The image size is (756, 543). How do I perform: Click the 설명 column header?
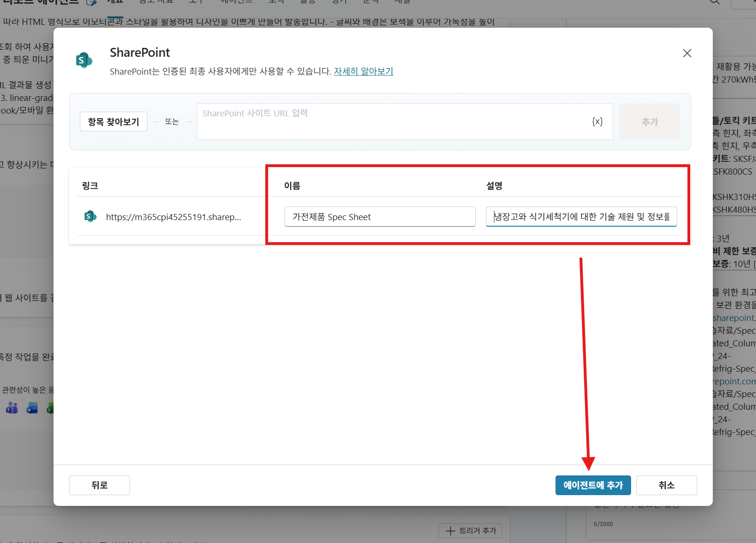pyautogui.click(x=494, y=186)
